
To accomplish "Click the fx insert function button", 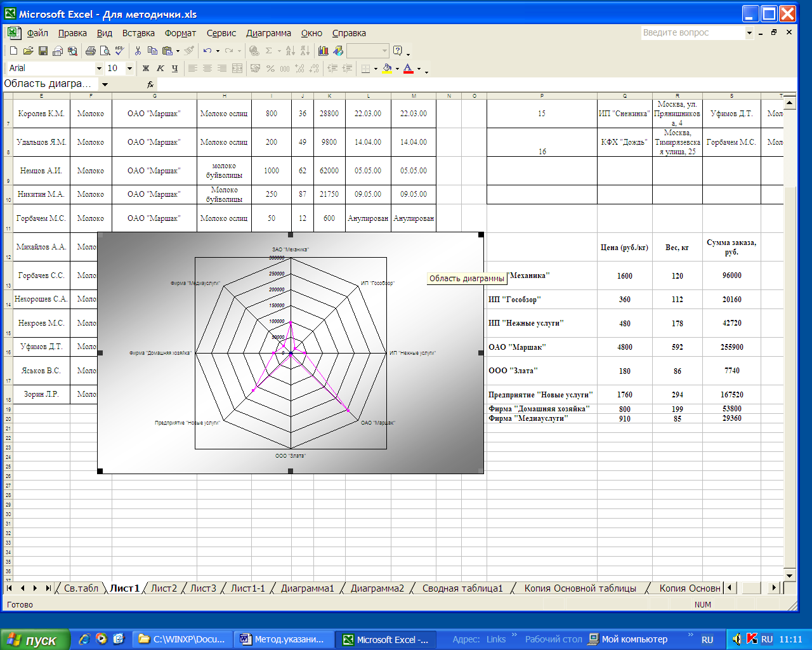I will pos(150,84).
